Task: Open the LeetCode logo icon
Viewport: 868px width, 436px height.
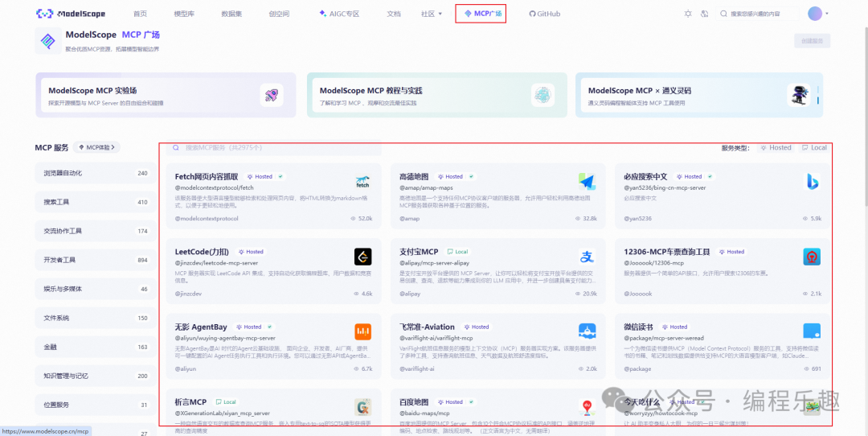Action: pos(362,257)
